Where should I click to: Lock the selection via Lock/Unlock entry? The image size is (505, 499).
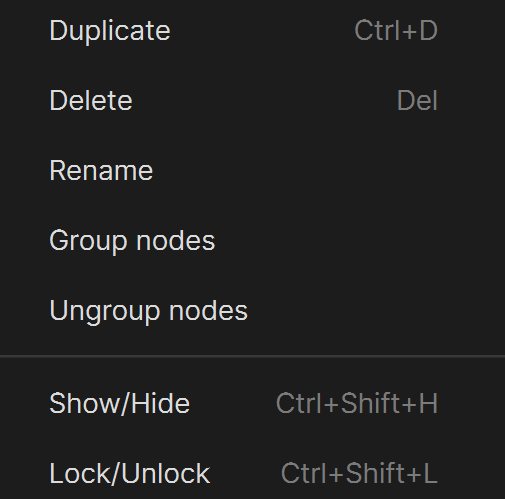[x=252, y=473]
